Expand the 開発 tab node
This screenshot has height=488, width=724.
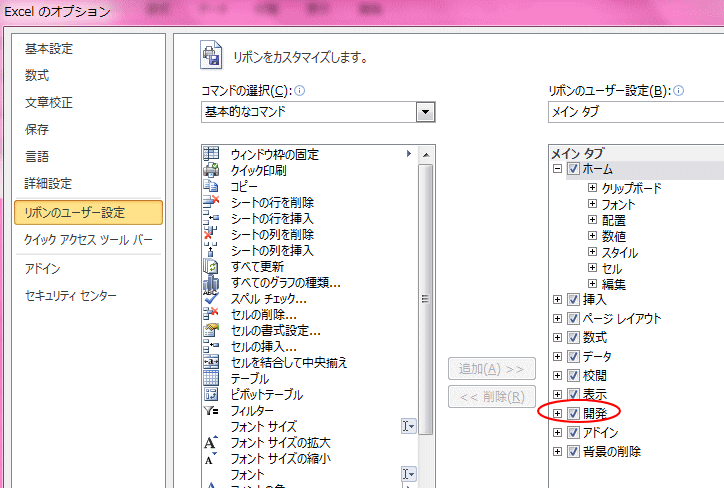[557, 413]
